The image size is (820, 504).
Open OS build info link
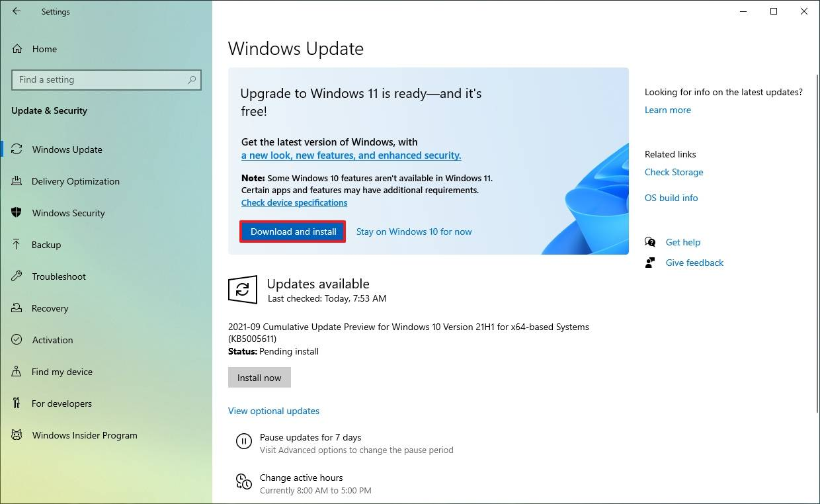tap(671, 198)
